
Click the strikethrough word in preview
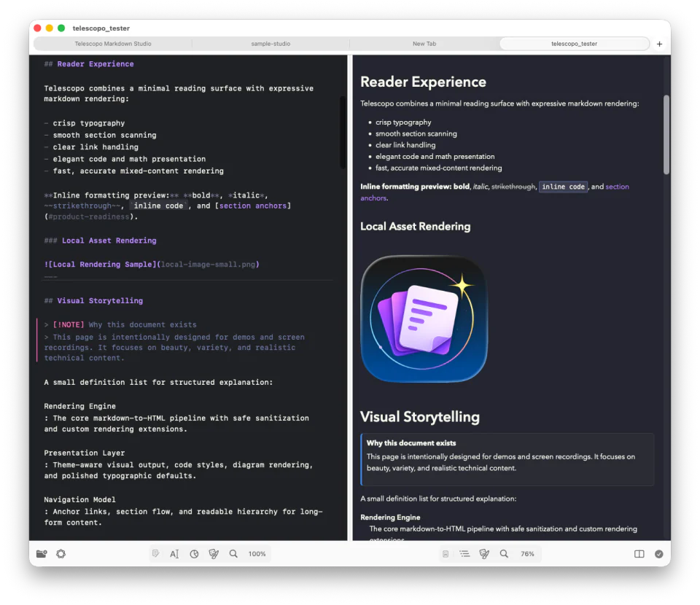pos(513,187)
